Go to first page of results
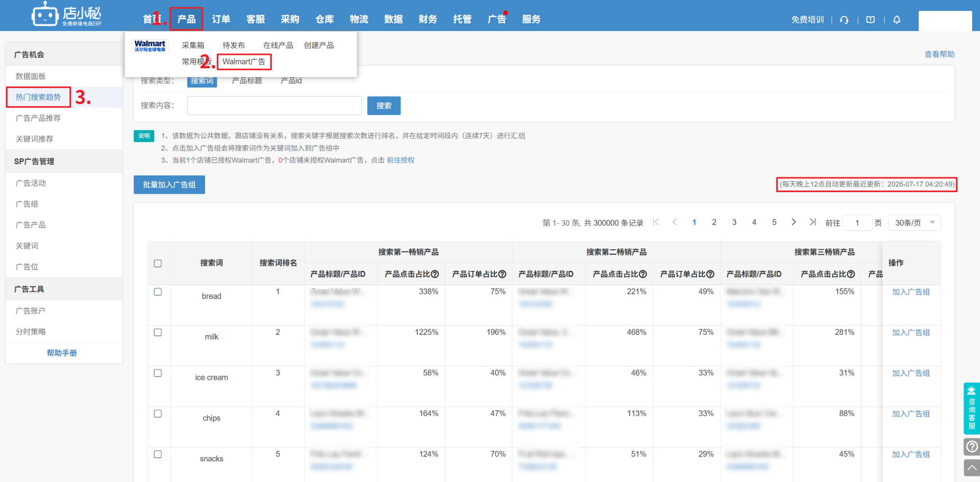 point(656,222)
